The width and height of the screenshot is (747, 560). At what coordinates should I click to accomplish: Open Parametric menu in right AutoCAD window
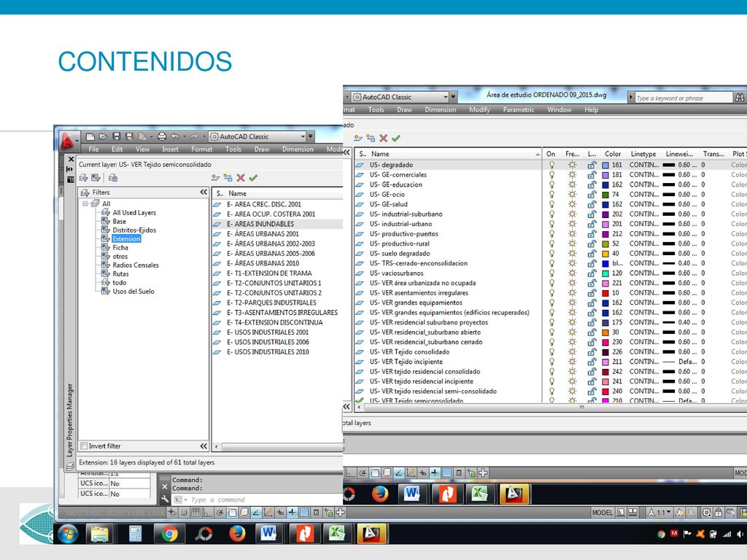[x=519, y=109]
